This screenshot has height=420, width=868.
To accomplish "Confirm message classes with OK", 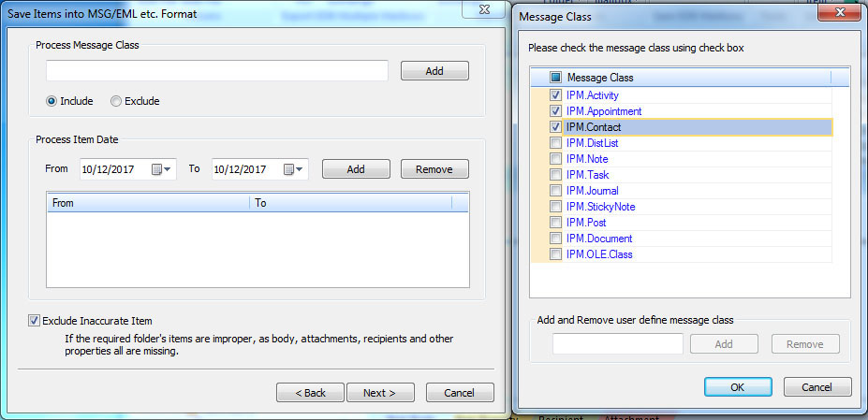I will click(738, 387).
